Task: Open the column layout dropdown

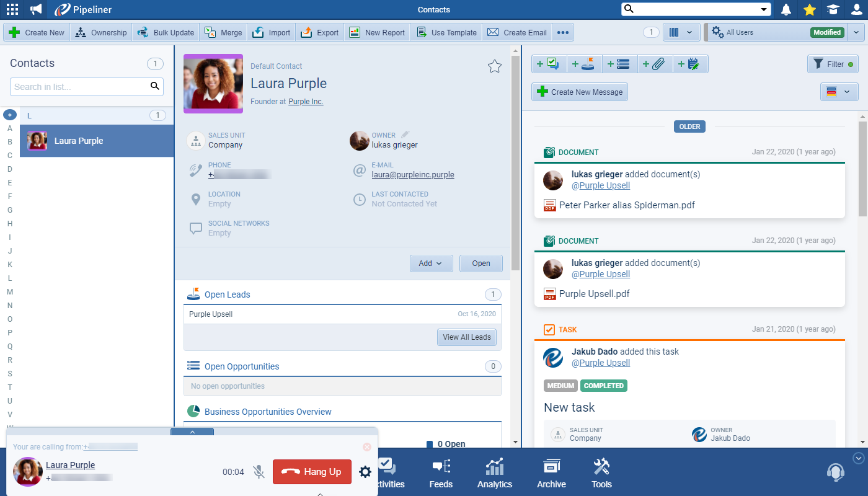Action: click(681, 32)
